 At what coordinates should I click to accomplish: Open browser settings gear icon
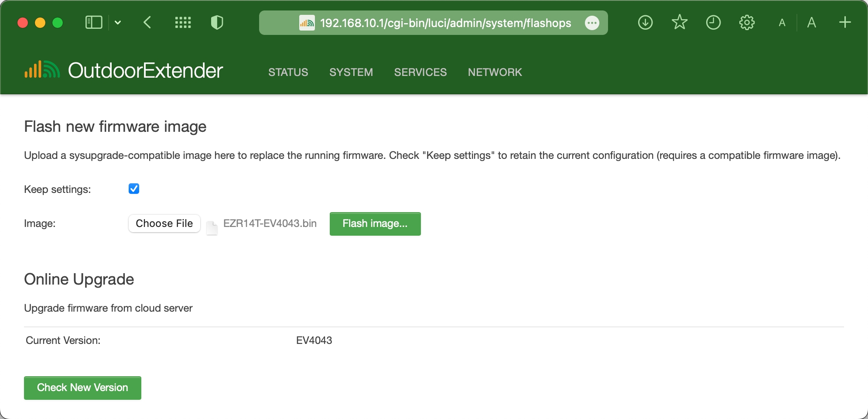tap(747, 22)
